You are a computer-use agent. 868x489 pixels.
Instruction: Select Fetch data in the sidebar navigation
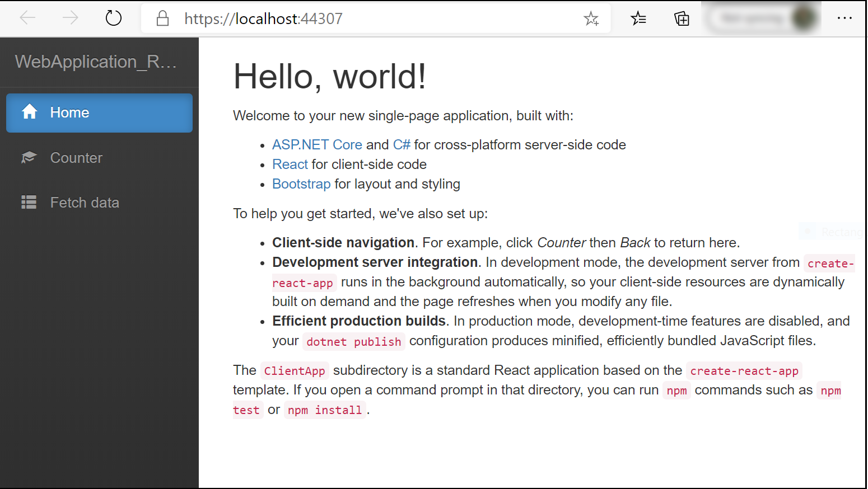(x=85, y=202)
